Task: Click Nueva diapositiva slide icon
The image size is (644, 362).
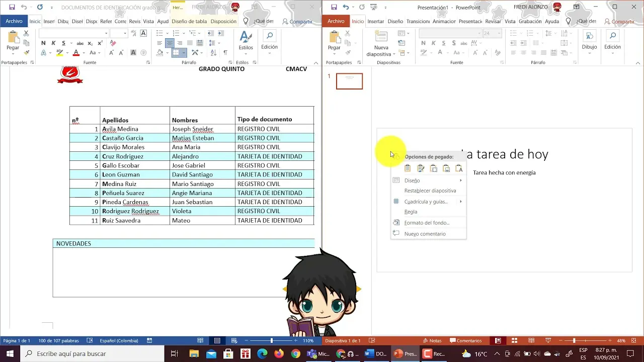Action: [381, 37]
